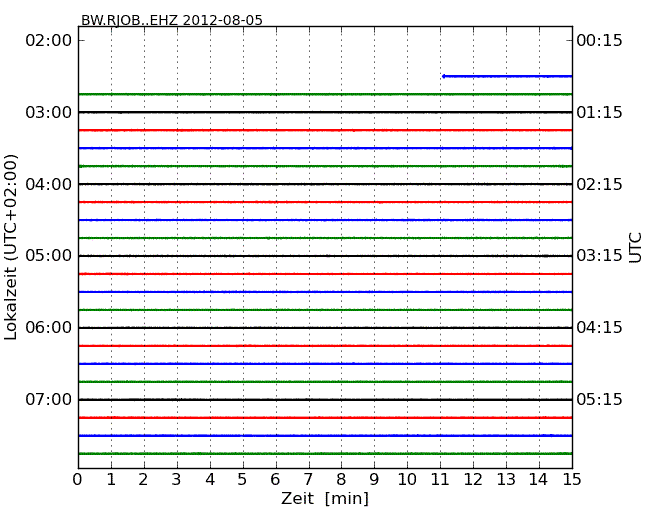Click x-axis tick label 8
The width and height of the screenshot is (650, 520).
click(341, 480)
